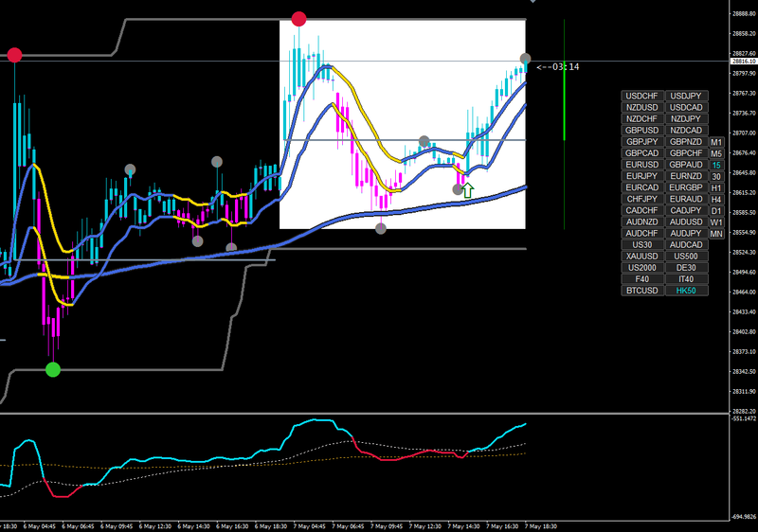
Task: Click the green dot at the chart low
Action: click(53, 370)
